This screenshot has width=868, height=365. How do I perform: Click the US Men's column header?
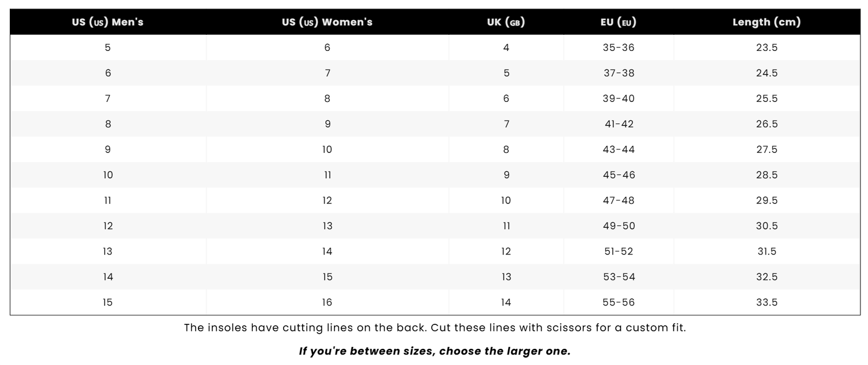[x=108, y=23]
